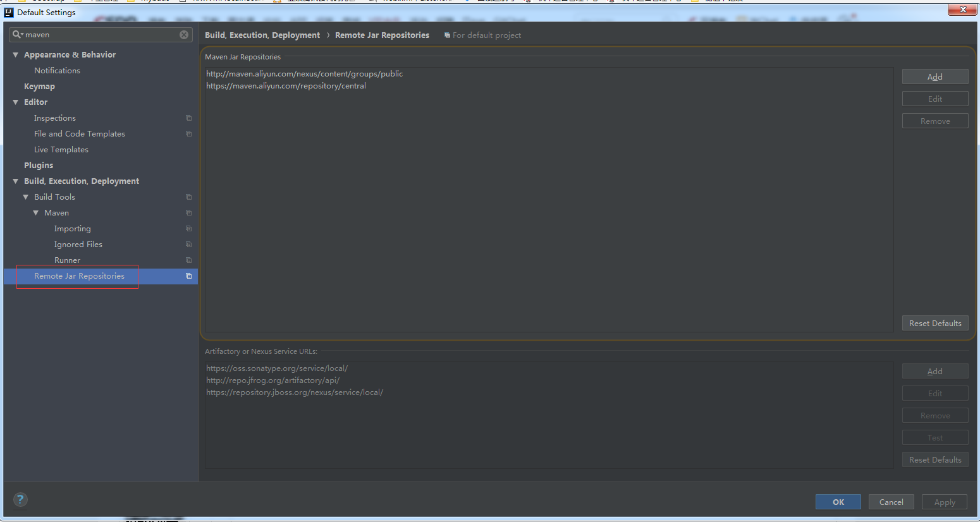
Task: Collapse the Appearance & Behavior section
Action: coord(16,55)
